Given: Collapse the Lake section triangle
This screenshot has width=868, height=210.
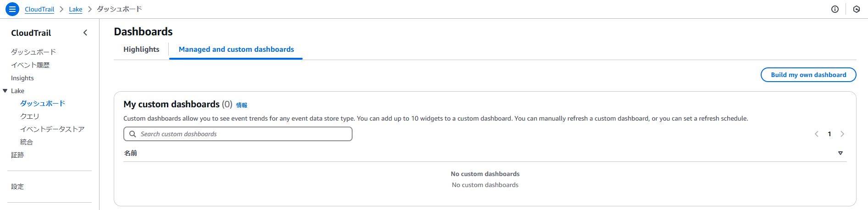Looking at the screenshot, I should pos(5,91).
